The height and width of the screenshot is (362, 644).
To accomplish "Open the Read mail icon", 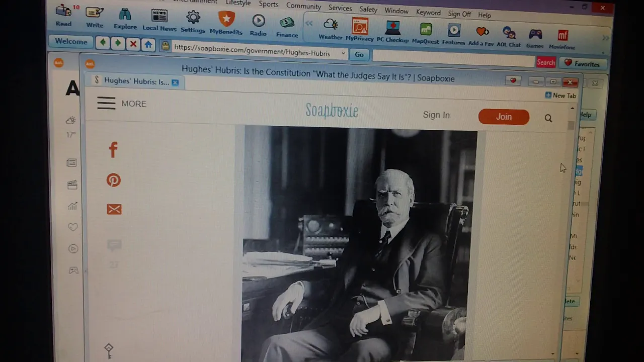I will pyautogui.click(x=63, y=15).
